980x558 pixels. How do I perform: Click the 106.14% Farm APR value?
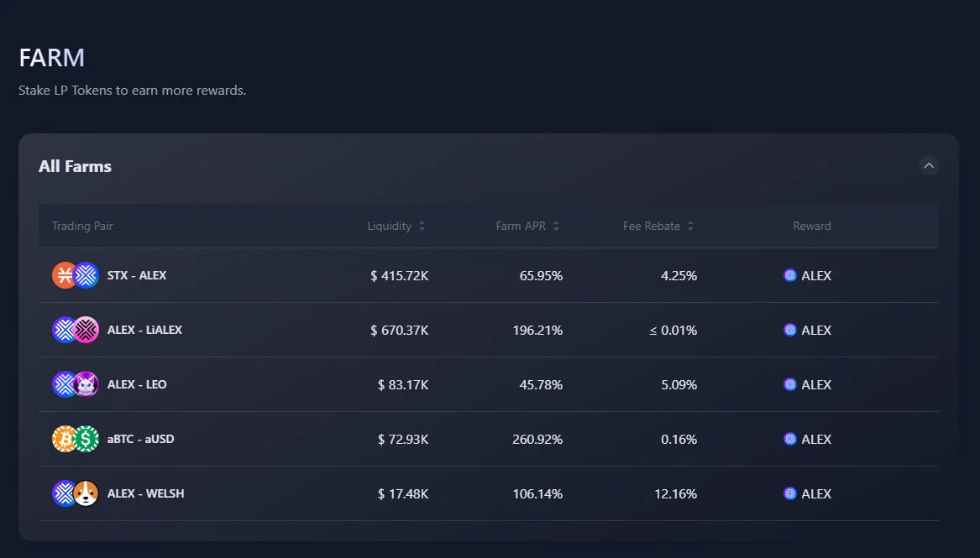point(537,493)
